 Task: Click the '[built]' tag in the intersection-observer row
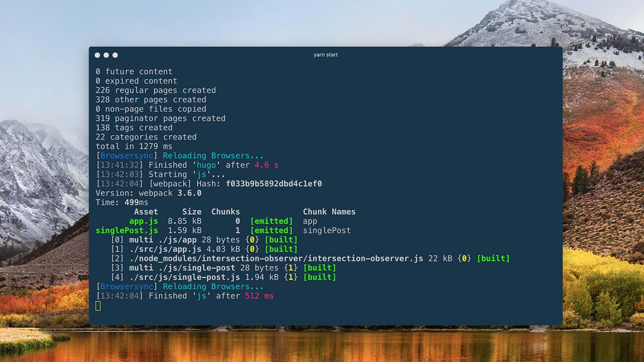click(x=493, y=259)
